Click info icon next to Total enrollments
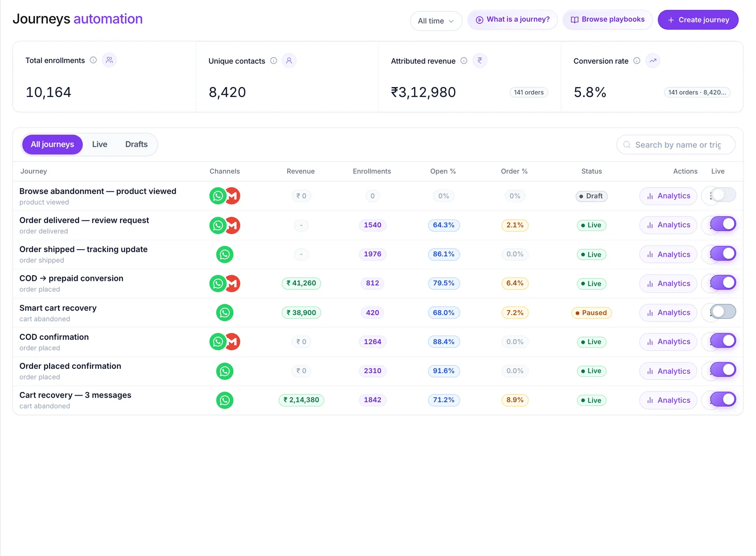756x556 pixels. [93, 60]
